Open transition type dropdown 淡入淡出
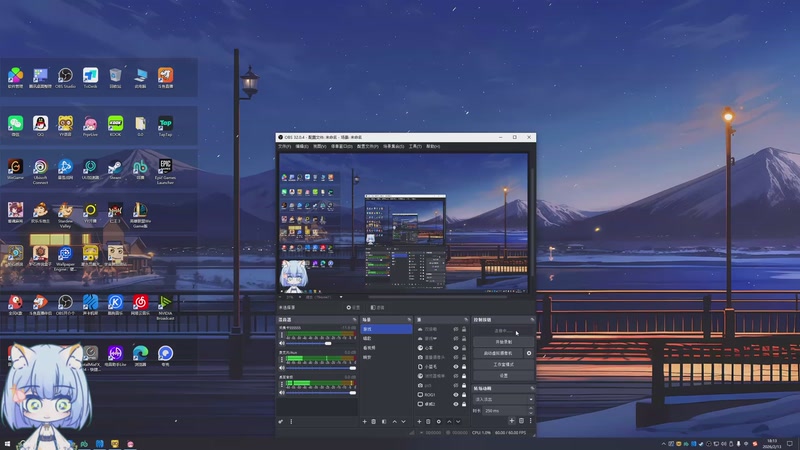 504,399
